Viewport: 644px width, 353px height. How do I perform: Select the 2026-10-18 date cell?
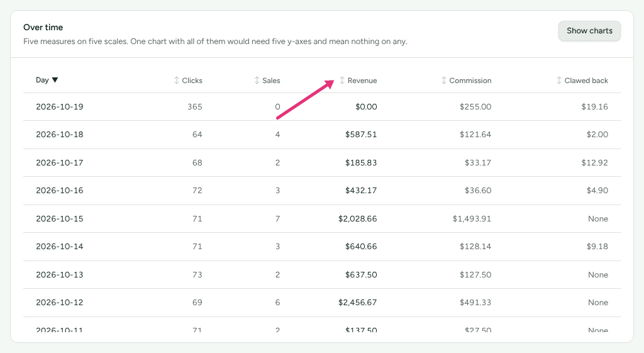[x=60, y=135]
